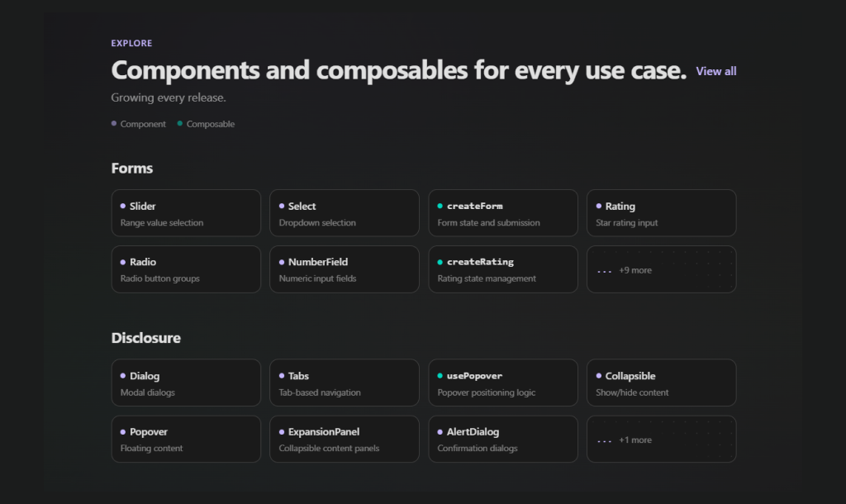Open the Rating component card
The height and width of the screenshot is (504, 846).
662,213
